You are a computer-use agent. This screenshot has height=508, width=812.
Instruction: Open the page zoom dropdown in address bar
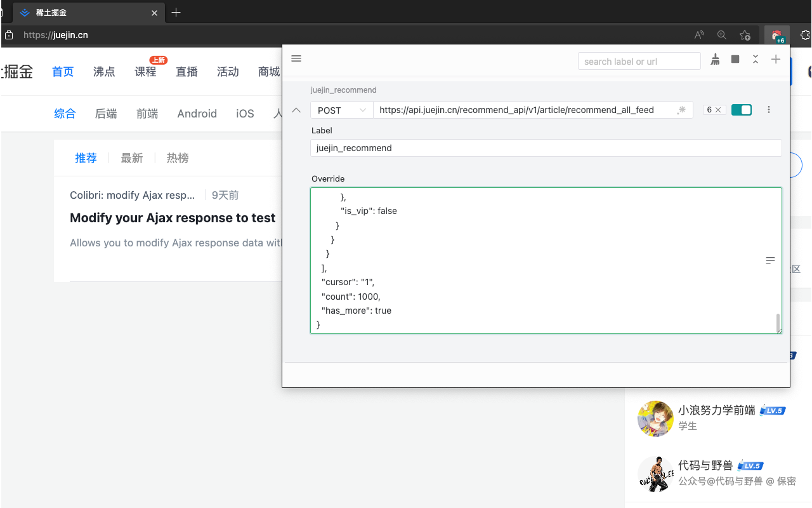coord(721,35)
